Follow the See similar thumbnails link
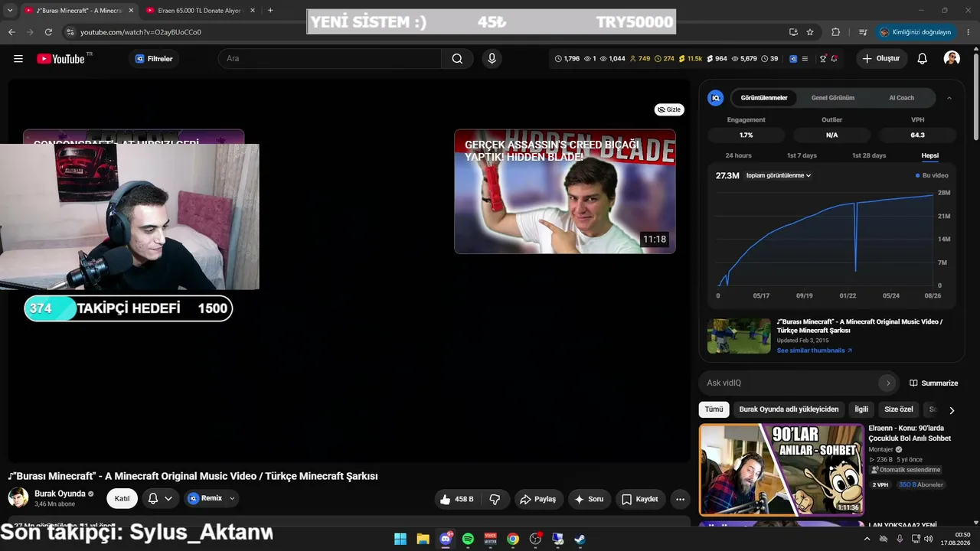Image resolution: width=980 pixels, height=551 pixels. tap(815, 350)
